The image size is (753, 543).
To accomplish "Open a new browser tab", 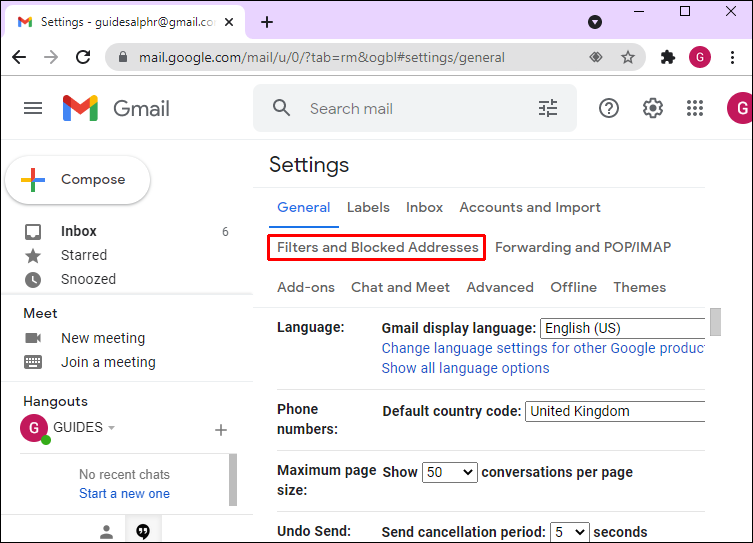I will (x=267, y=22).
